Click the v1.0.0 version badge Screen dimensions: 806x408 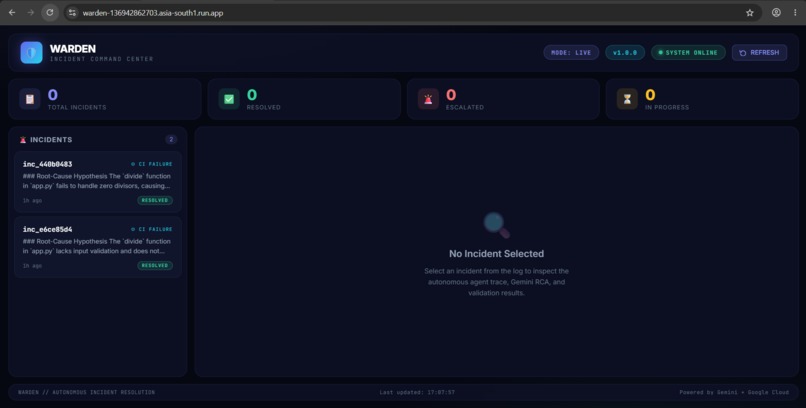(x=625, y=52)
